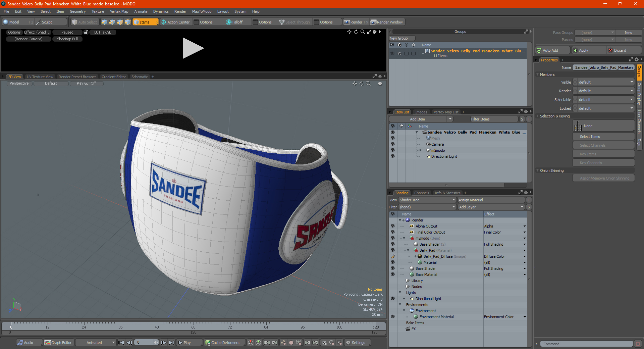Switch to Schematic tab
The image size is (644, 349).
point(140,77)
